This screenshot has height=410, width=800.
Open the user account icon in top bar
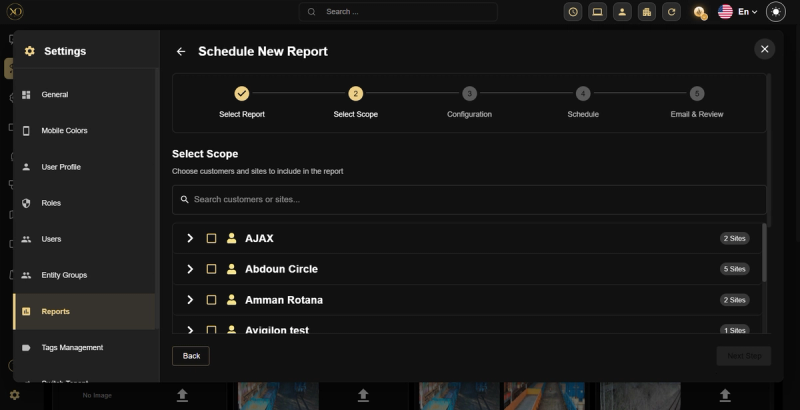coord(622,12)
